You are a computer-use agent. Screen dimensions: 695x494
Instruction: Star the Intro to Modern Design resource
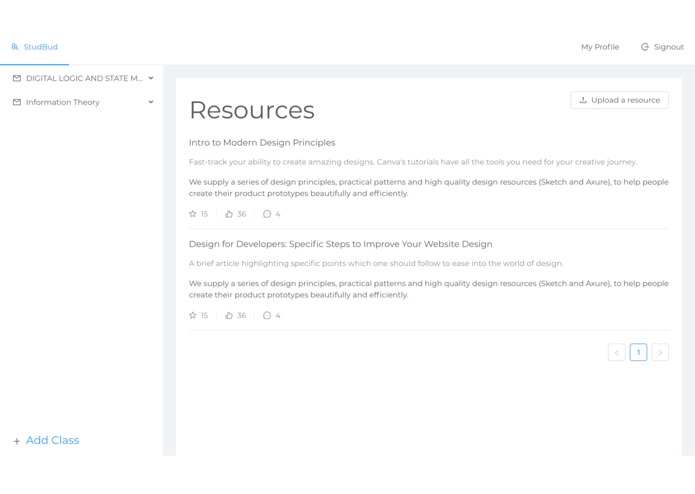click(x=193, y=214)
